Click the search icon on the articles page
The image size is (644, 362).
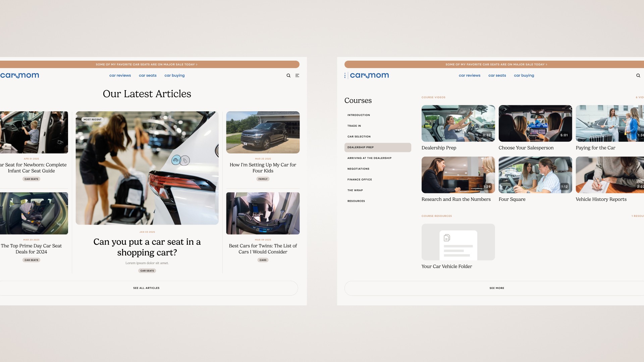click(x=288, y=76)
